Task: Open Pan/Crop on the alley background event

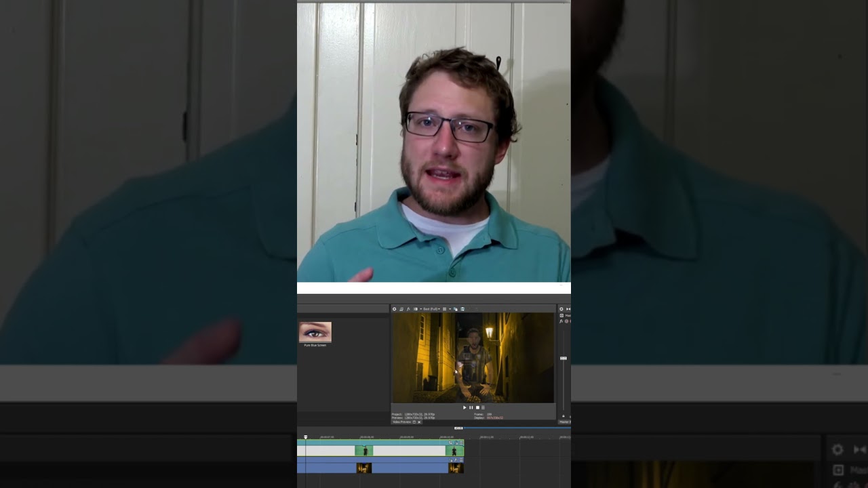Action: 450,460
